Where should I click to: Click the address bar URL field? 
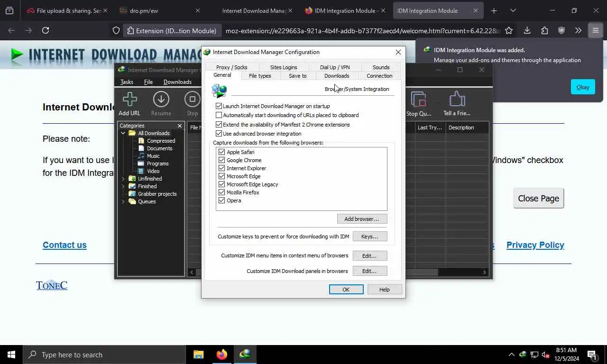point(362,31)
